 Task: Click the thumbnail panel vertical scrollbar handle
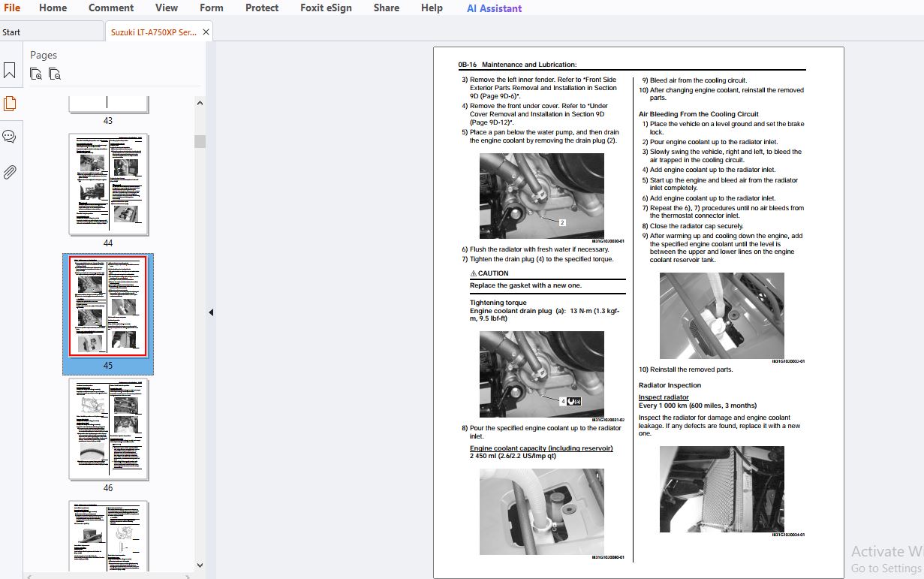pyautogui.click(x=200, y=141)
